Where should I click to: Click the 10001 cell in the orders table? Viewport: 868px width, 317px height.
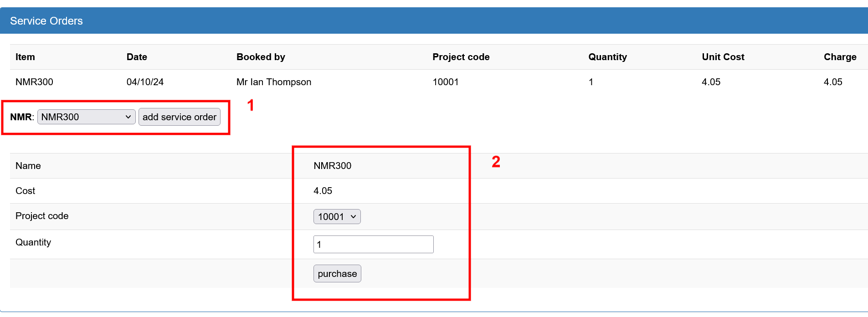[x=445, y=82]
